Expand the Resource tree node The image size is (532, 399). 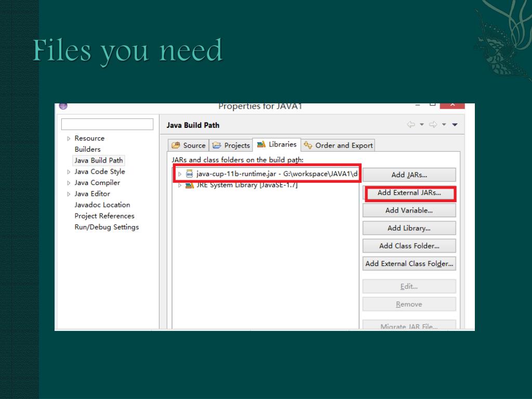[x=69, y=138]
